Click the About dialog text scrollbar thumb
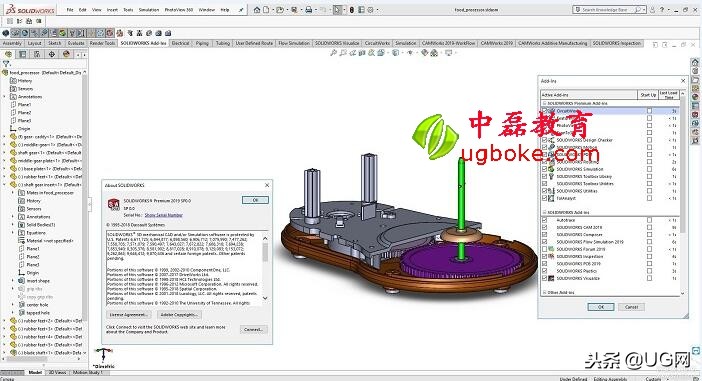Image resolution: width=702 pixels, height=381 pixels. (x=265, y=252)
